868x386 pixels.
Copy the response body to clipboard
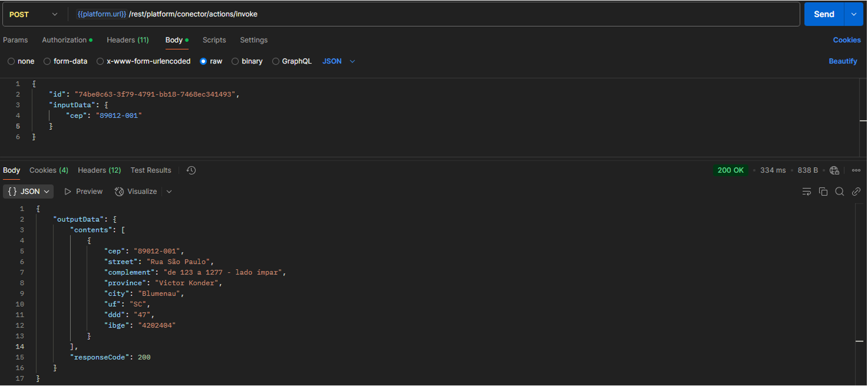823,192
